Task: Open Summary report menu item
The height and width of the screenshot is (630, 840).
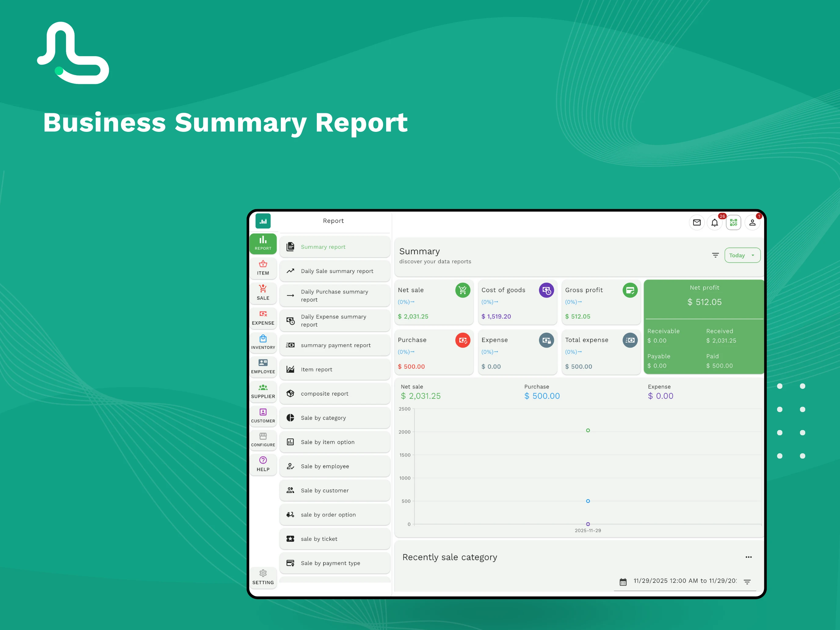Action: pyautogui.click(x=335, y=247)
